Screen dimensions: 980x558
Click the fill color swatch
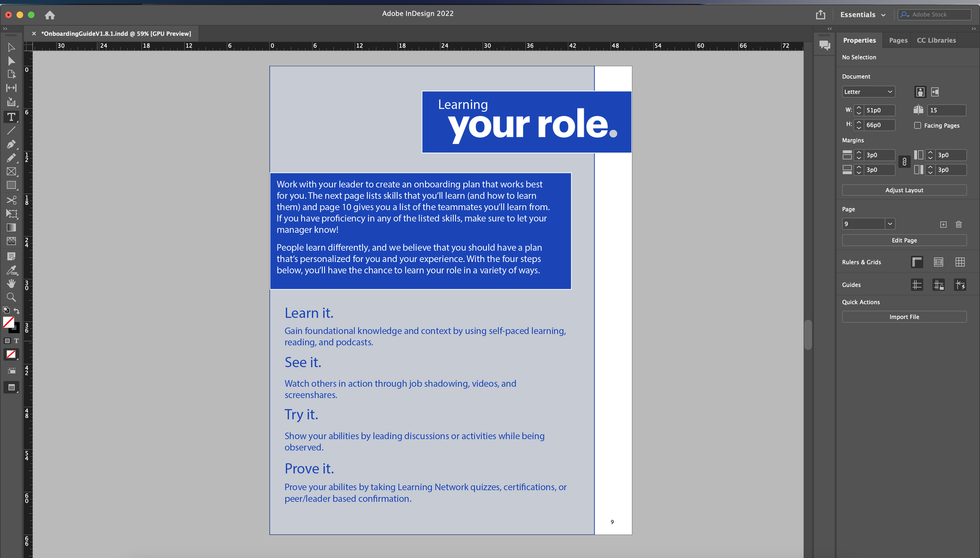[8, 322]
